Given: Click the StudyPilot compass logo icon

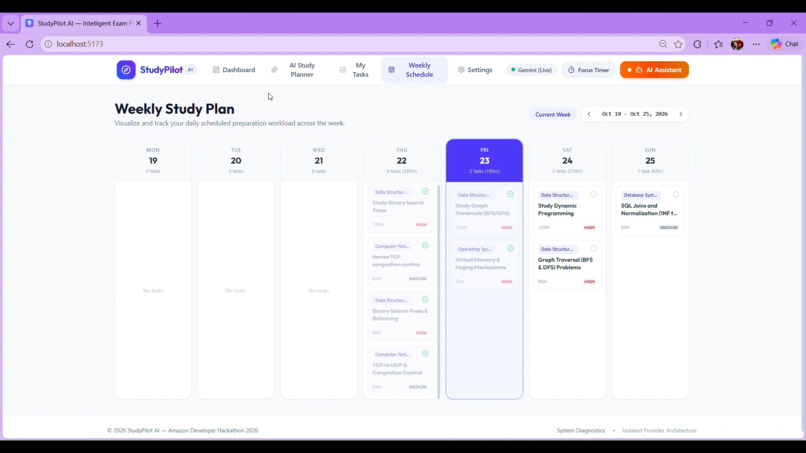Looking at the screenshot, I should click(126, 70).
